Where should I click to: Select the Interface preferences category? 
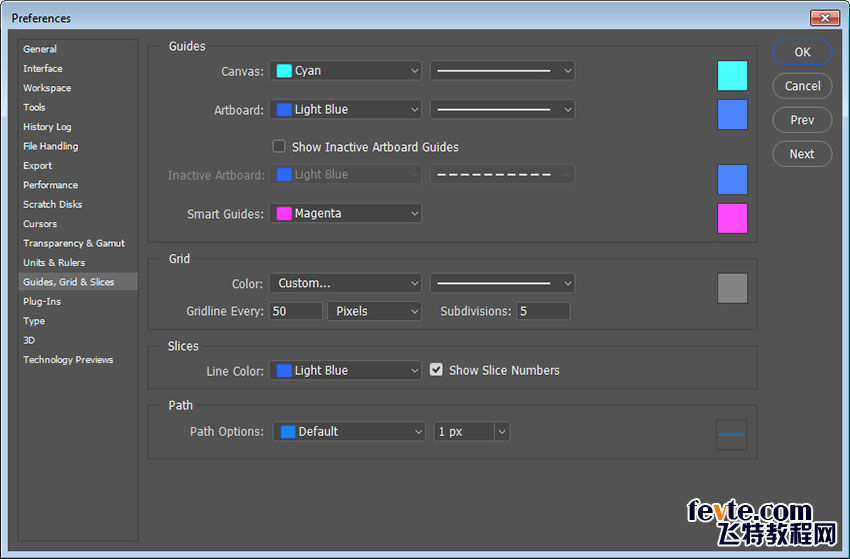[43, 68]
